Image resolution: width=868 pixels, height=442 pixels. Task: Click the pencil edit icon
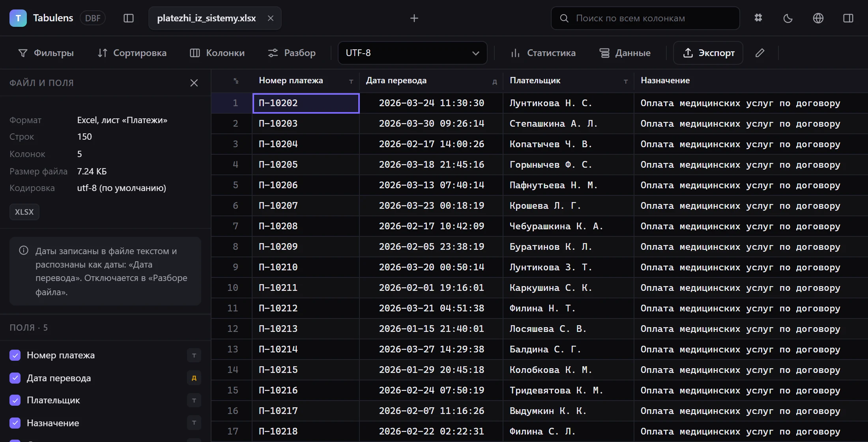tap(760, 53)
